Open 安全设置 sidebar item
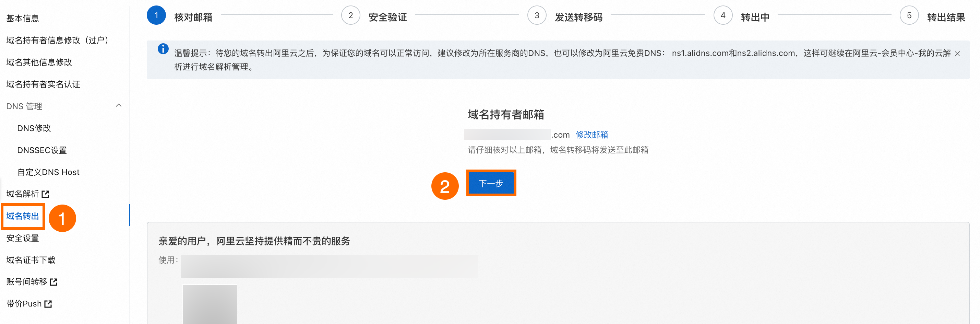 (22, 238)
